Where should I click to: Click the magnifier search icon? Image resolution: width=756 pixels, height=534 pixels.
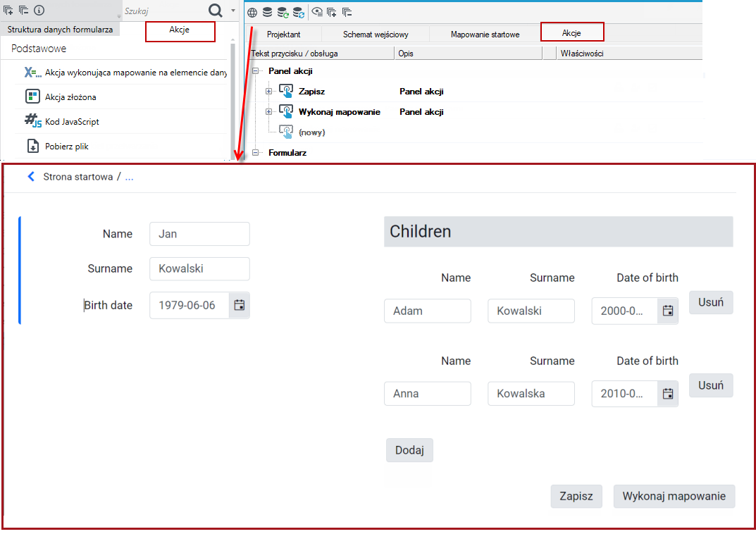(x=216, y=11)
